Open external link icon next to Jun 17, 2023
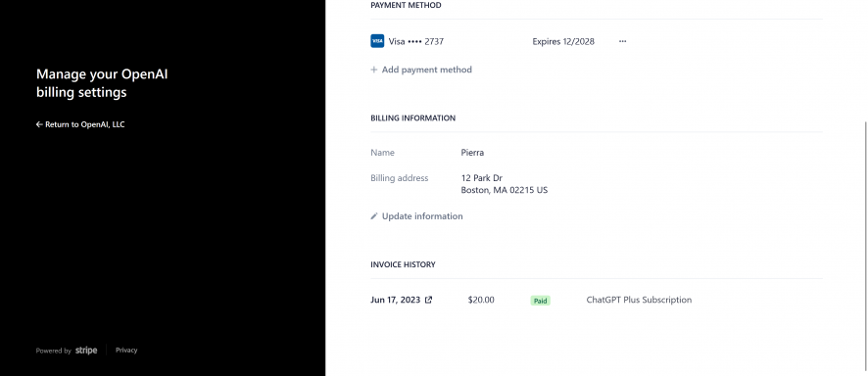868x376 pixels. (428, 300)
